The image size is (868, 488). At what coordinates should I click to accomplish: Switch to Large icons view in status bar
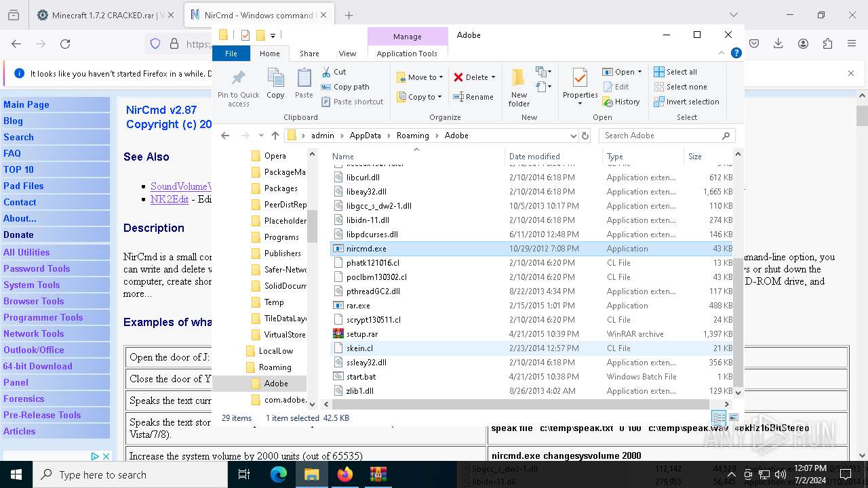pos(733,418)
